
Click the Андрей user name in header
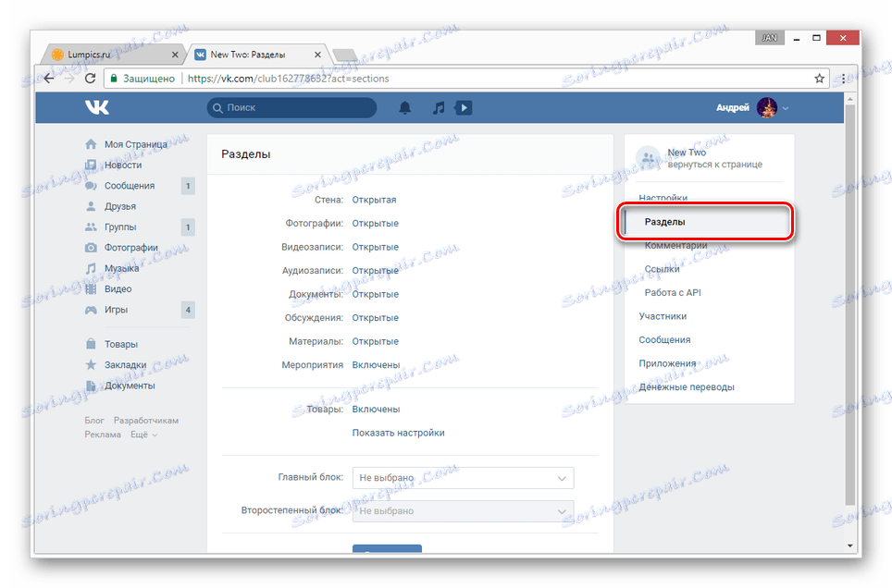pyautogui.click(x=733, y=107)
